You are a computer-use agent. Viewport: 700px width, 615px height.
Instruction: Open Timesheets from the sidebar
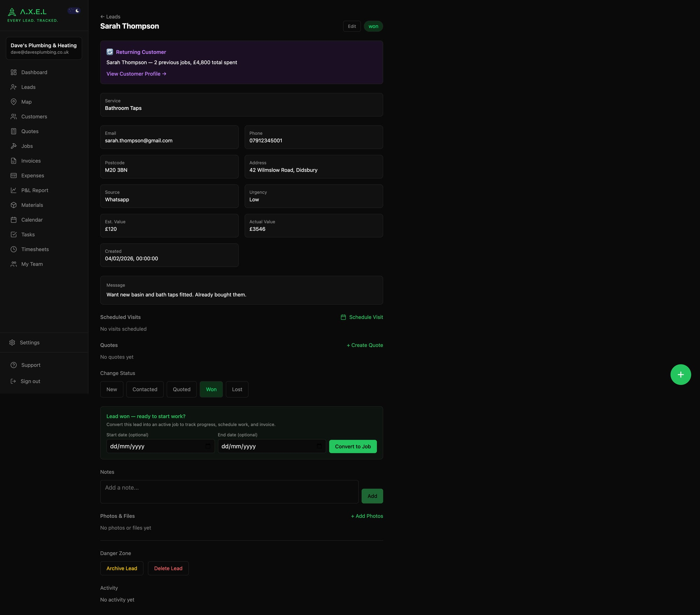click(x=35, y=249)
